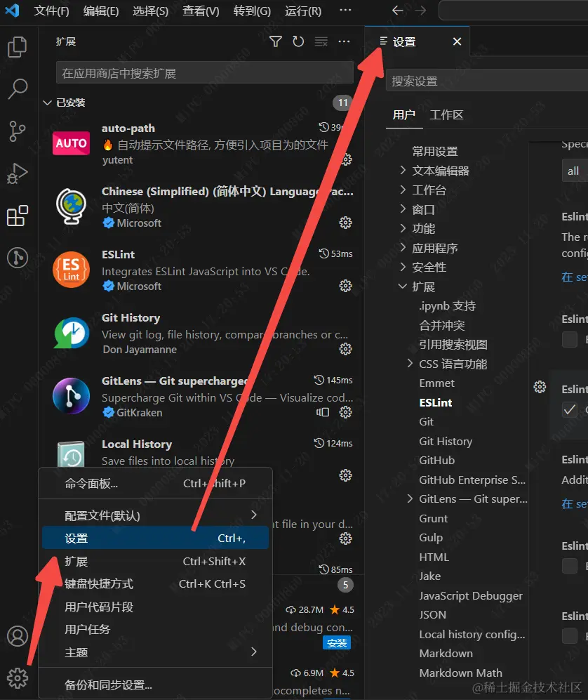This screenshot has width=588, height=700.
Task: Open the extensions panel more actions ellipsis
Action: 344,41
